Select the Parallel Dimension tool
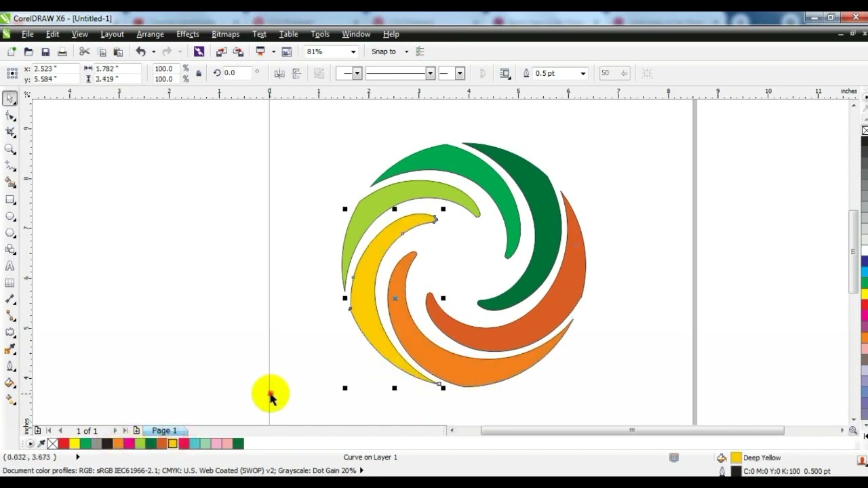Image resolution: width=868 pixels, height=488 pixels. 10,300
